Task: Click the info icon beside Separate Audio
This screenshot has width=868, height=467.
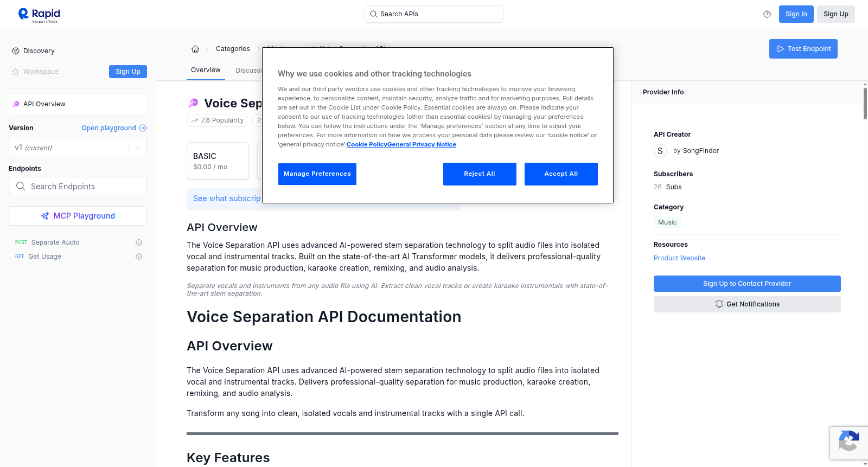Action: pos(139,242)
